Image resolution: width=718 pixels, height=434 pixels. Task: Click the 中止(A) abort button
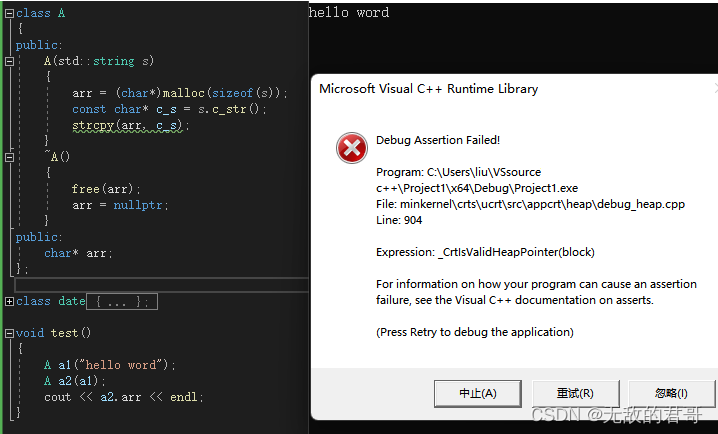(478, 393)
